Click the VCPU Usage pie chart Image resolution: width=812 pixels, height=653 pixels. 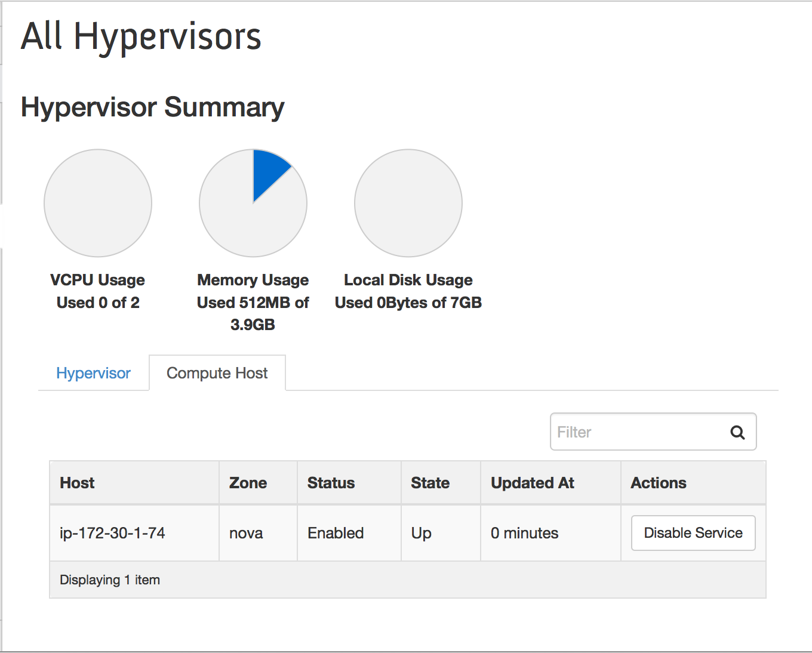[98, 203]
